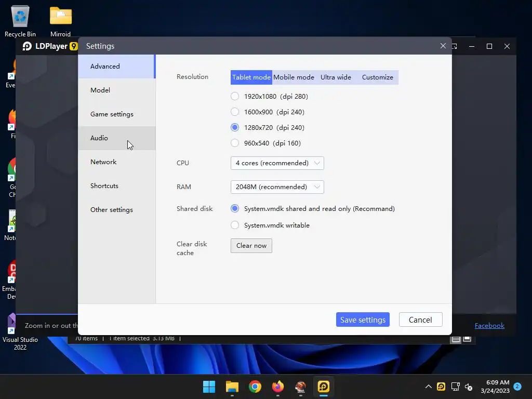
Task: Select Mobile mode resolution tab
Action: coord(294,77)
